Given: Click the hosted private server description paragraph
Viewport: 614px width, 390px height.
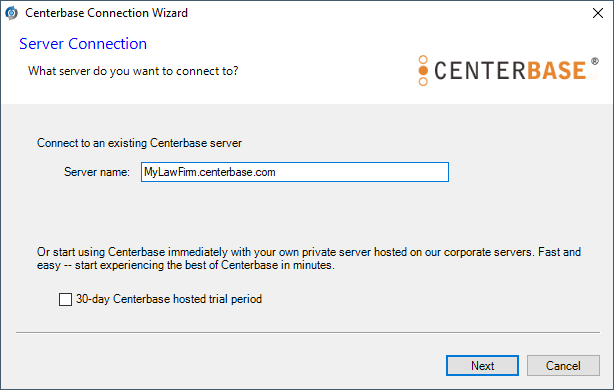Looking at the screenshot, I should [309, 258].
